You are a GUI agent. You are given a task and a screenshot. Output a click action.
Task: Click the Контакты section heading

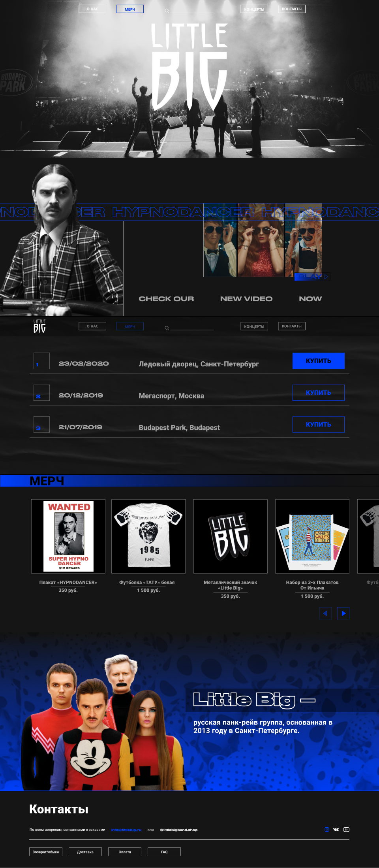click(59, 809)
